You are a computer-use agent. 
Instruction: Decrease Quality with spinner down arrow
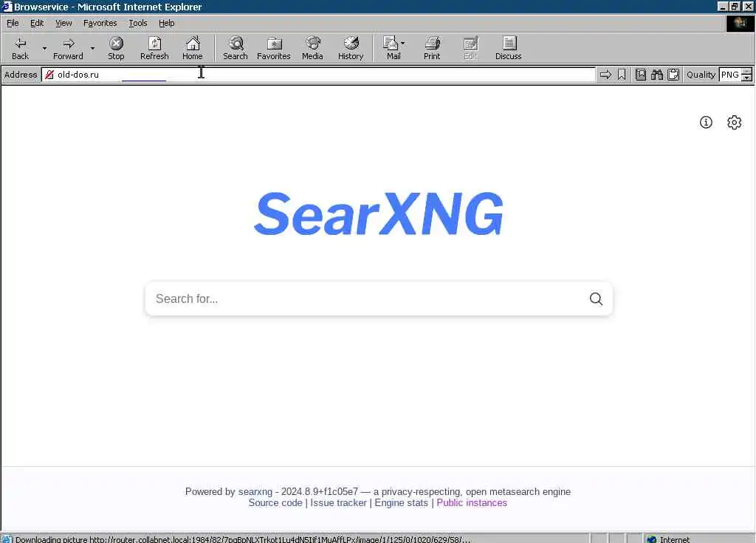[747, 78]
